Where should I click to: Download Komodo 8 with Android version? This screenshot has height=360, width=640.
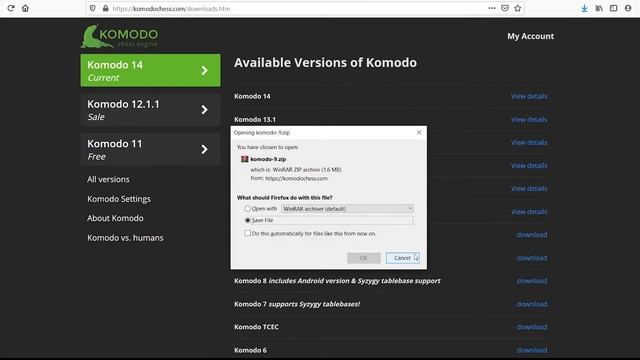pyautogui.click(x=532, y=281)
